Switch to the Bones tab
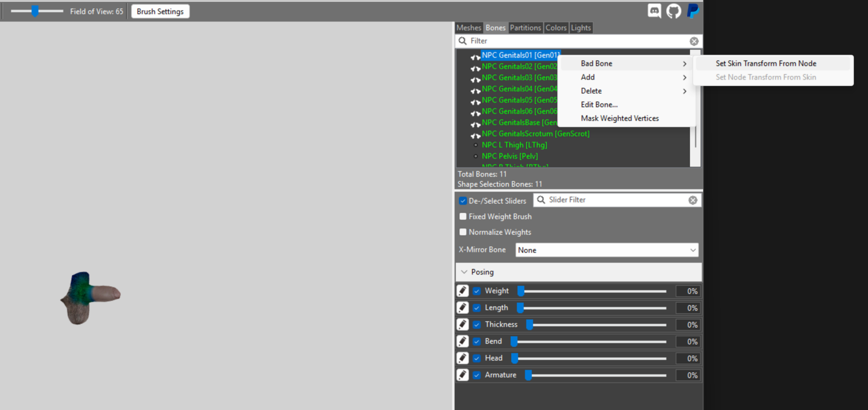 tap(495, 28)
